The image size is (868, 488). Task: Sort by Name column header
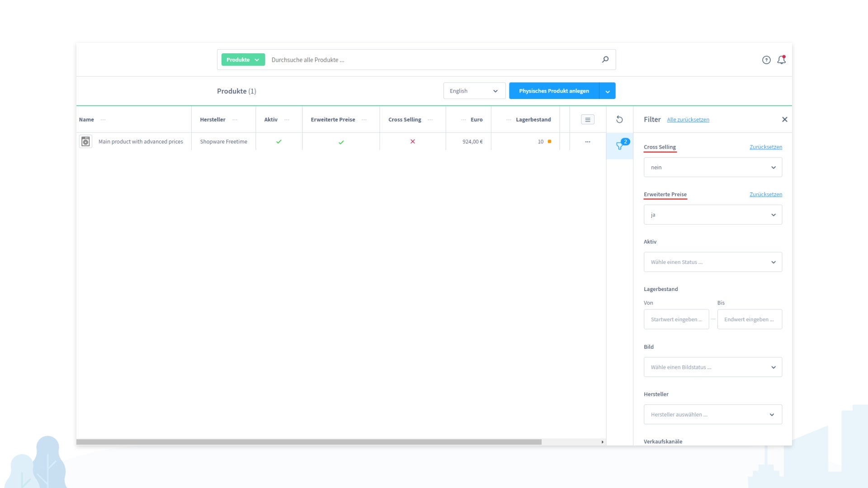point(86,120)
